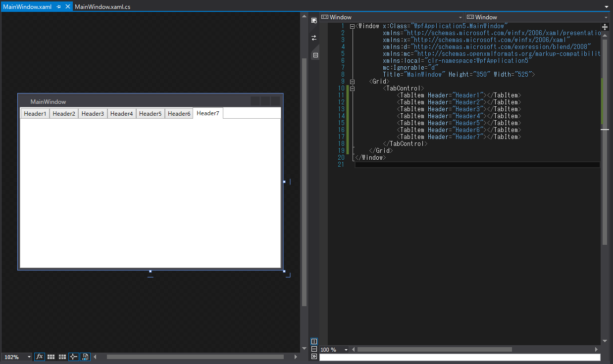Toggle the fx effects rendering icon
613x364 pixels.
39,356
